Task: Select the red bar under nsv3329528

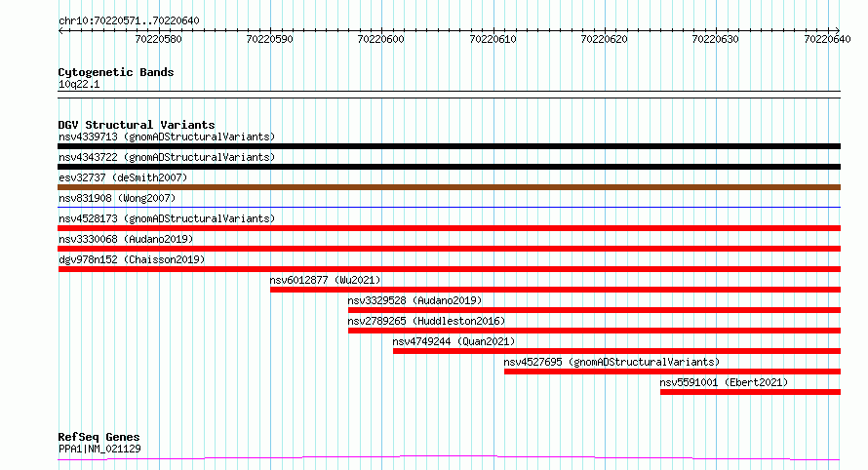Action: click(x=595, y=310)
